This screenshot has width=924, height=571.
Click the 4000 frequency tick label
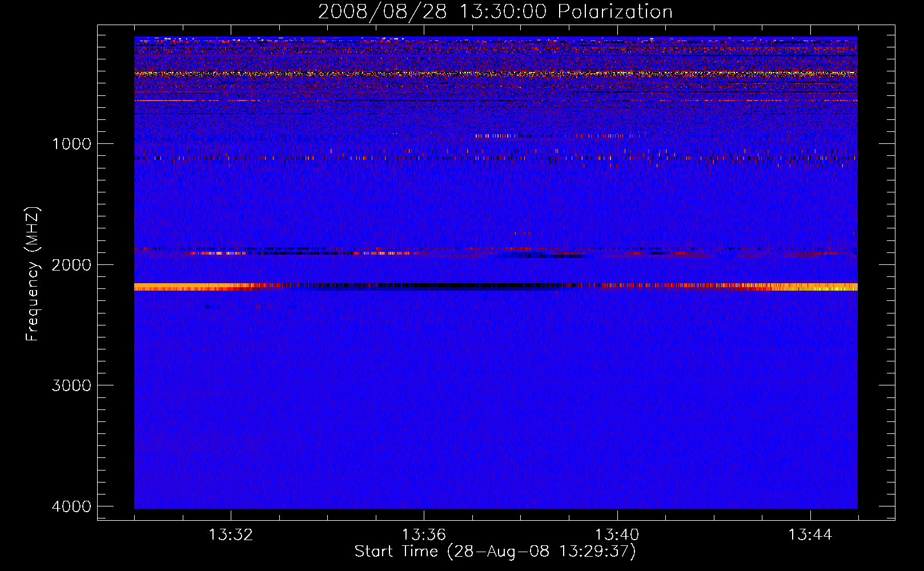pyautogui.click(x=71, y=506)
